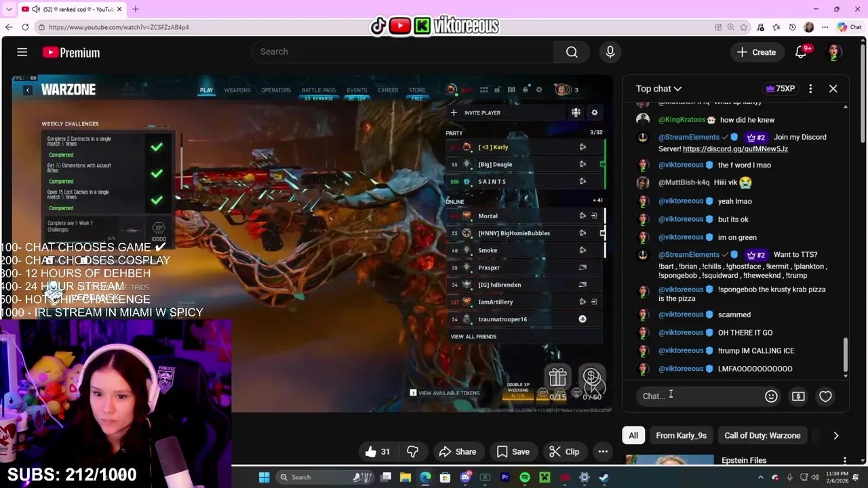Viewport: 868px width, 488px height.
Task: Expand the Top chat dropdown
Action: 658,89
